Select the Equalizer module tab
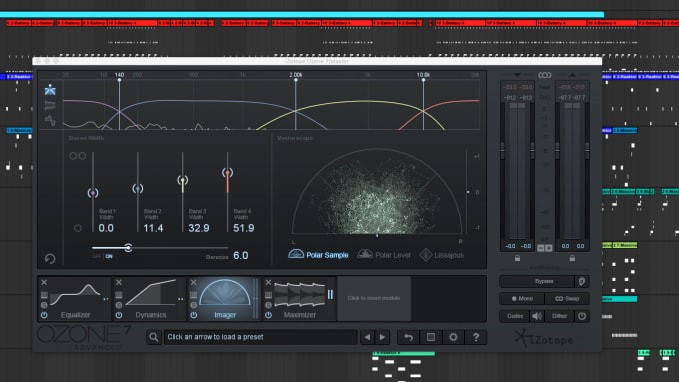Image resolution: width=679 pixels, height=382 pixels. 76,298
